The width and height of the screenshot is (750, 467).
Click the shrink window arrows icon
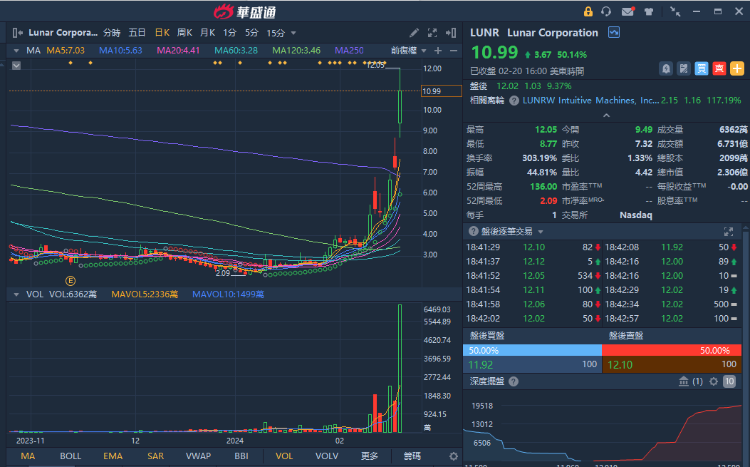(675, 11)
